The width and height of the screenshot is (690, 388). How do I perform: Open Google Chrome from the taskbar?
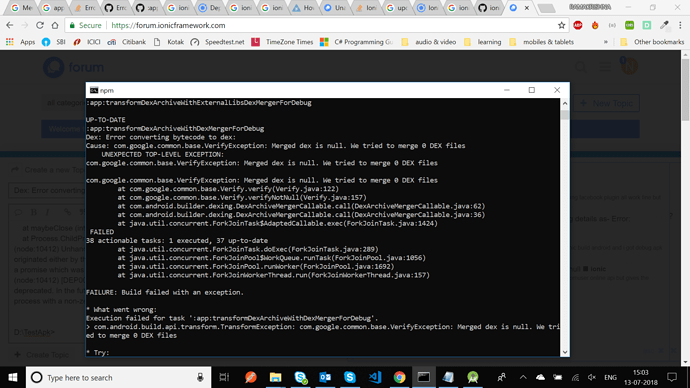400,377
